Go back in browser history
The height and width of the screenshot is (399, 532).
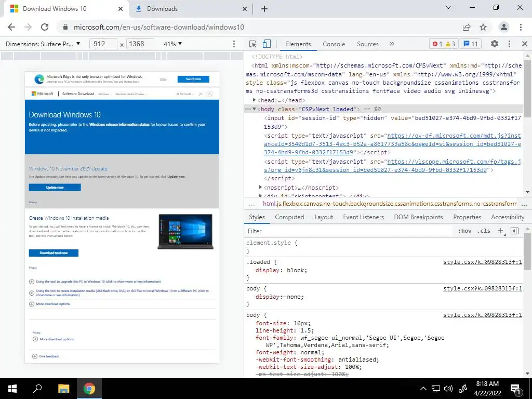(x=11, y=27)
